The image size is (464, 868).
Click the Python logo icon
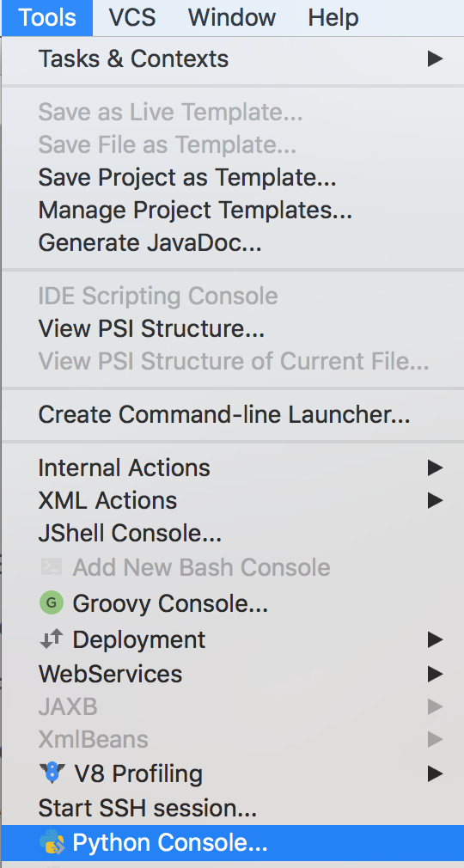click(52, 843)
